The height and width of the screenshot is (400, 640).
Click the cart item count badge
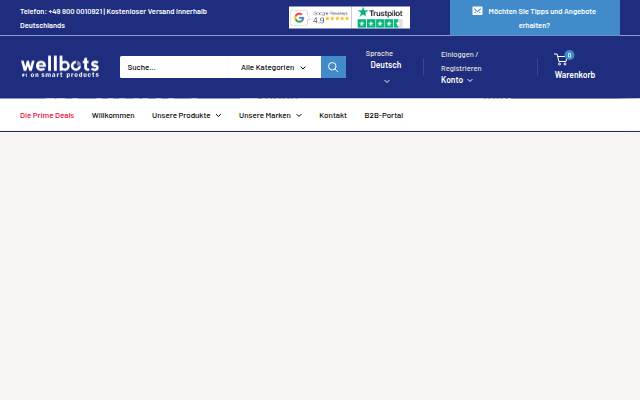point(569,55)
